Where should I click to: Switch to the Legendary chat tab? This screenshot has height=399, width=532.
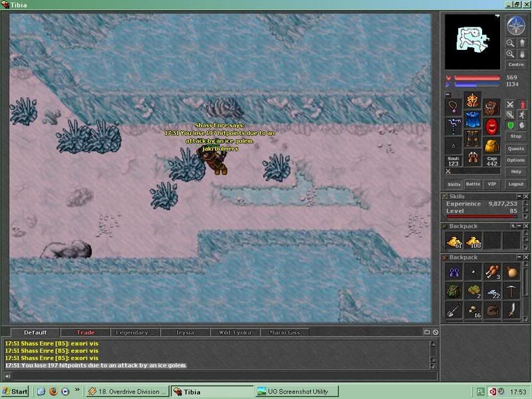tap(135, 332)
